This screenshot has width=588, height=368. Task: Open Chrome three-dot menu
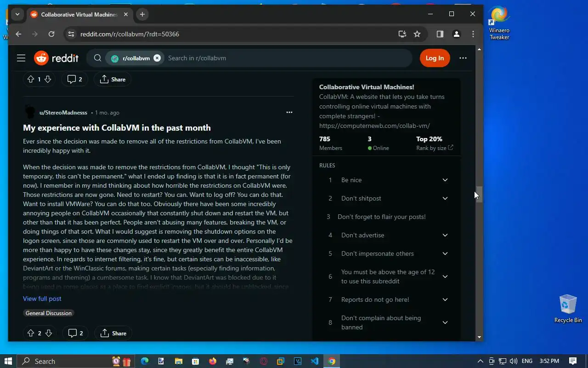473,34
